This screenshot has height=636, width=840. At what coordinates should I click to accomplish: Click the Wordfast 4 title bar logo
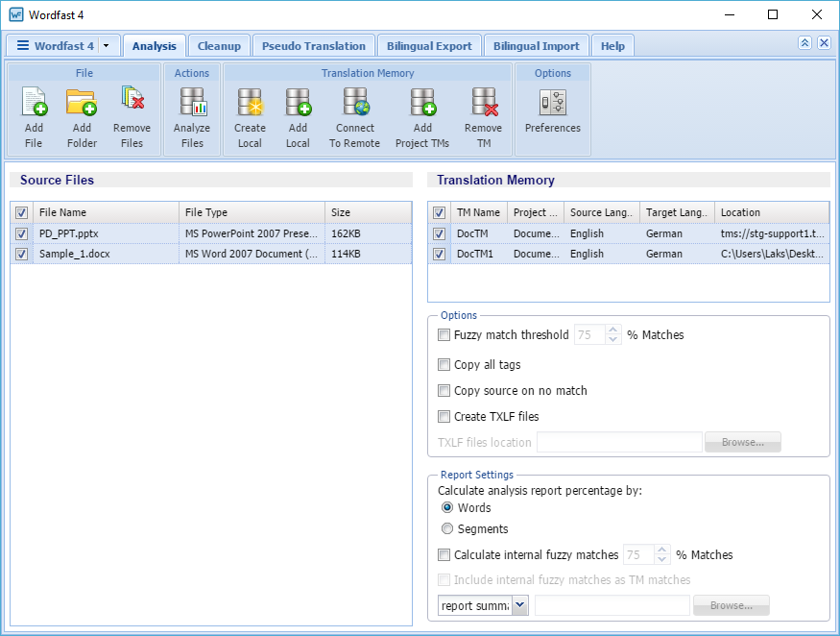click(x=16, y=14)
